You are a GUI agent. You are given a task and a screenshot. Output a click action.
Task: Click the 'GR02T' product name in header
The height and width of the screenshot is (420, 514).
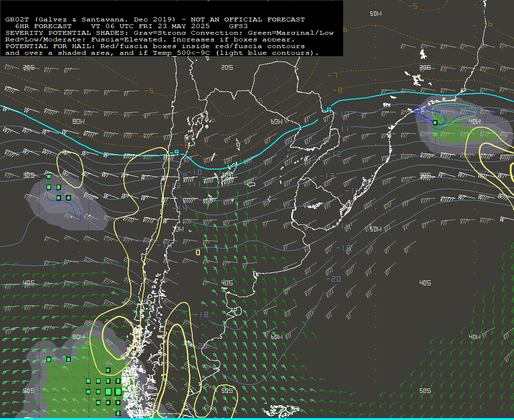point(17,20)
